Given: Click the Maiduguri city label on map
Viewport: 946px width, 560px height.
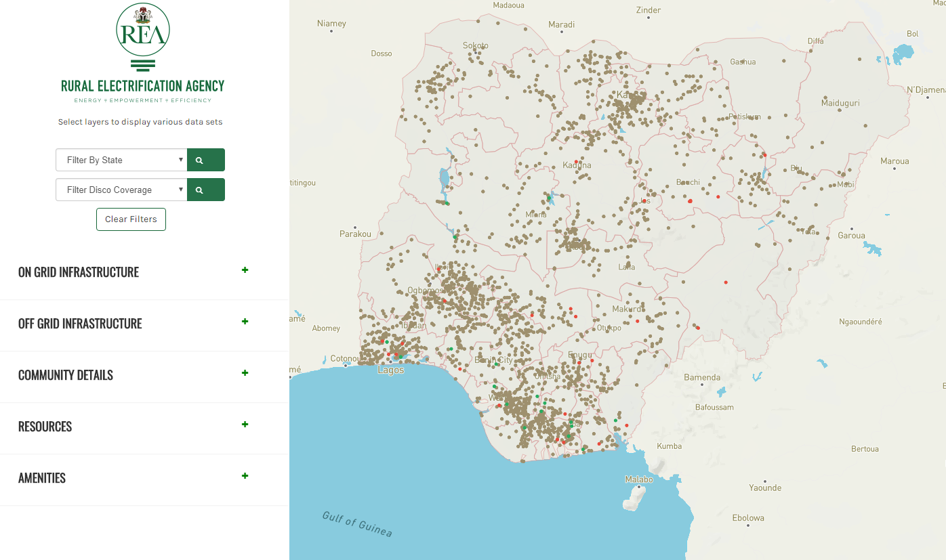Looking at the screenshot, I should (840, 104).
